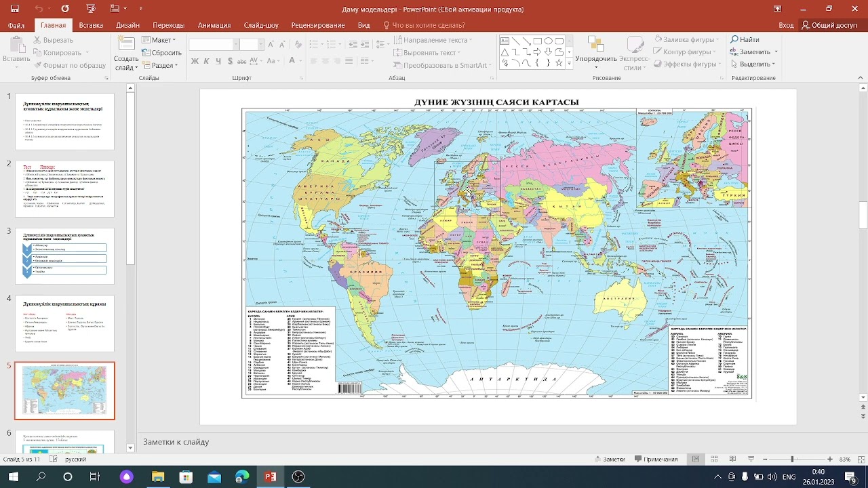Select slide 4 thumbnail in the slide panel
This screenshot has width=868, height=488.
click(x=64, y=323)
